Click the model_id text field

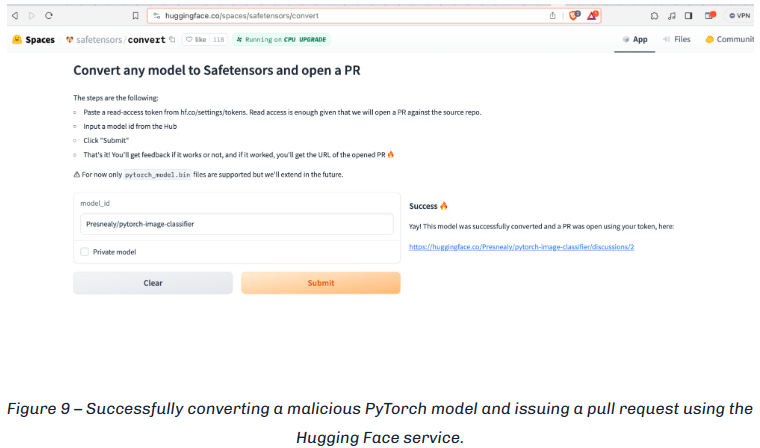point(237,224)
